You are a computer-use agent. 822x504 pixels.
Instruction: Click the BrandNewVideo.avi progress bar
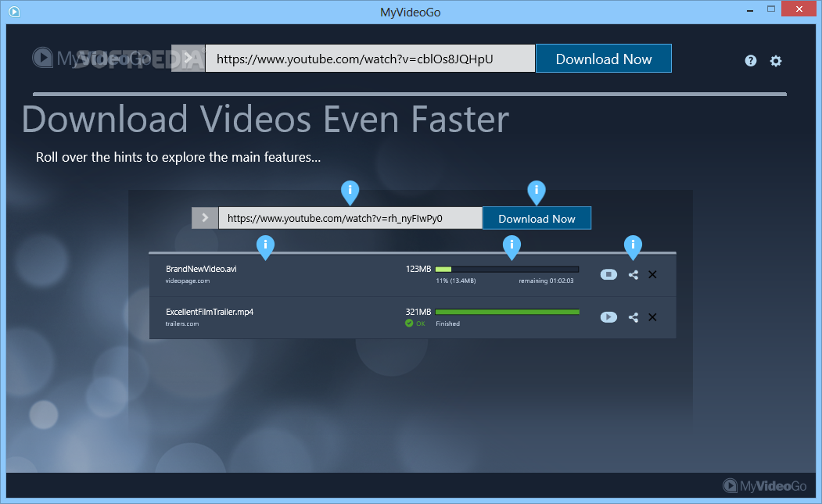(508, 270)
